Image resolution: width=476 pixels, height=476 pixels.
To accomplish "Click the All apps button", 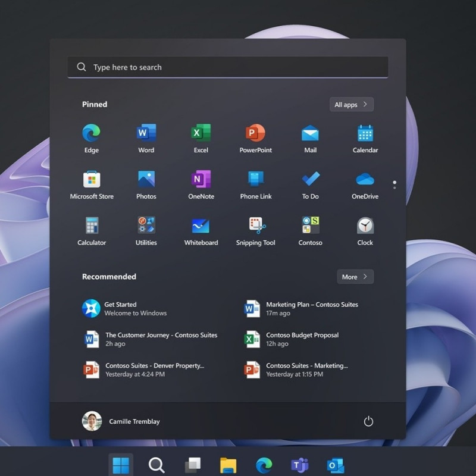I will (x=352, y=105).
